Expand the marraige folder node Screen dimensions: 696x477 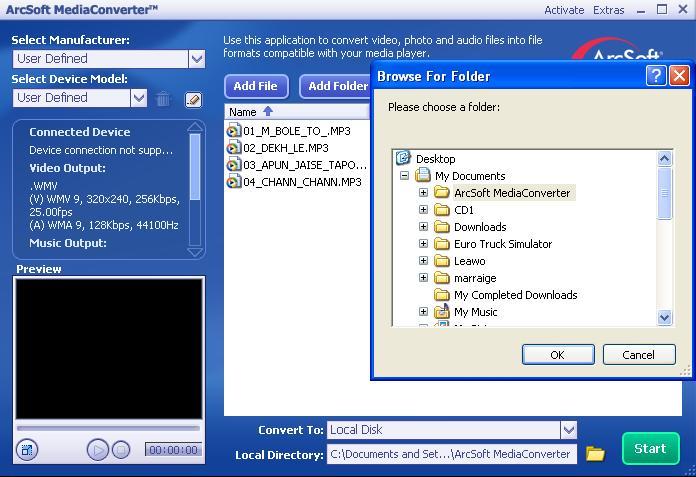point(423,278)
